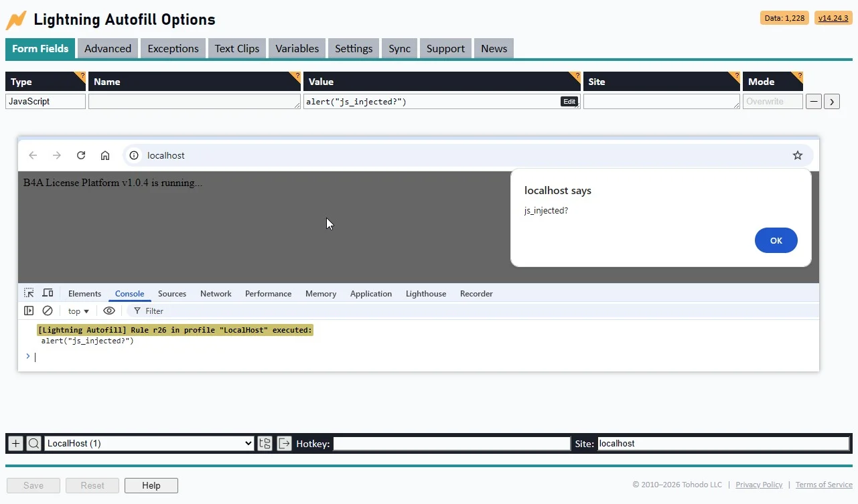This screenshot has width=858, height=504.
Task: Click the Reset button
Action: pos(92,485)
